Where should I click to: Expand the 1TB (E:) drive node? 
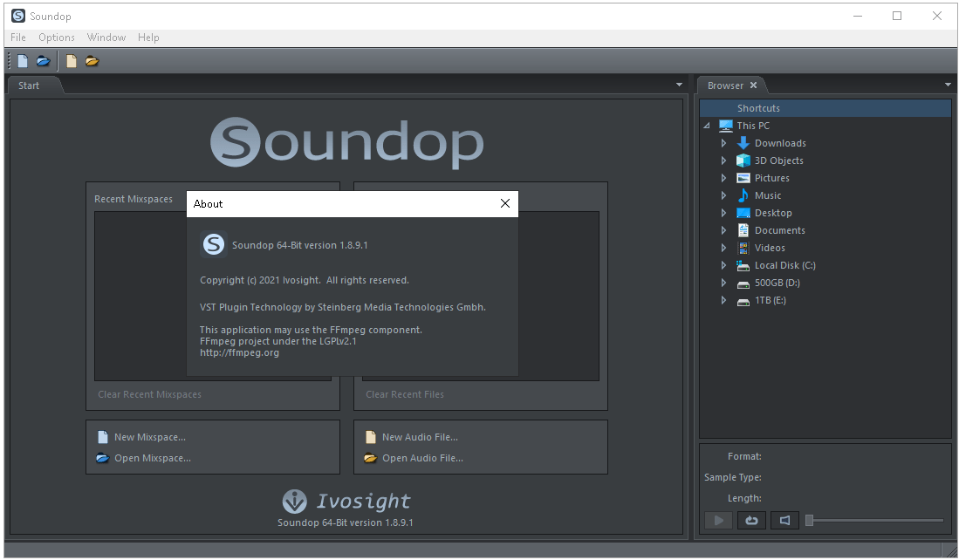coord(723,300)
